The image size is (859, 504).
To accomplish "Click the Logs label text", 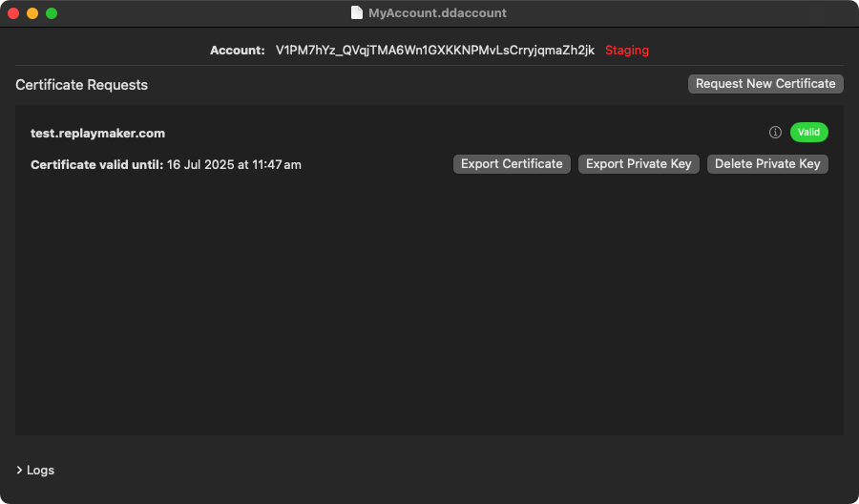I will coord(40,471).
